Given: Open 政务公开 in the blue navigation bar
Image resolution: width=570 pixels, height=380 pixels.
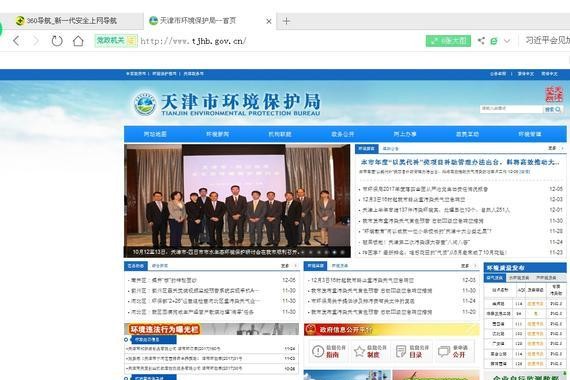Looking at the screenshot, I should click(x=342, y=134).
